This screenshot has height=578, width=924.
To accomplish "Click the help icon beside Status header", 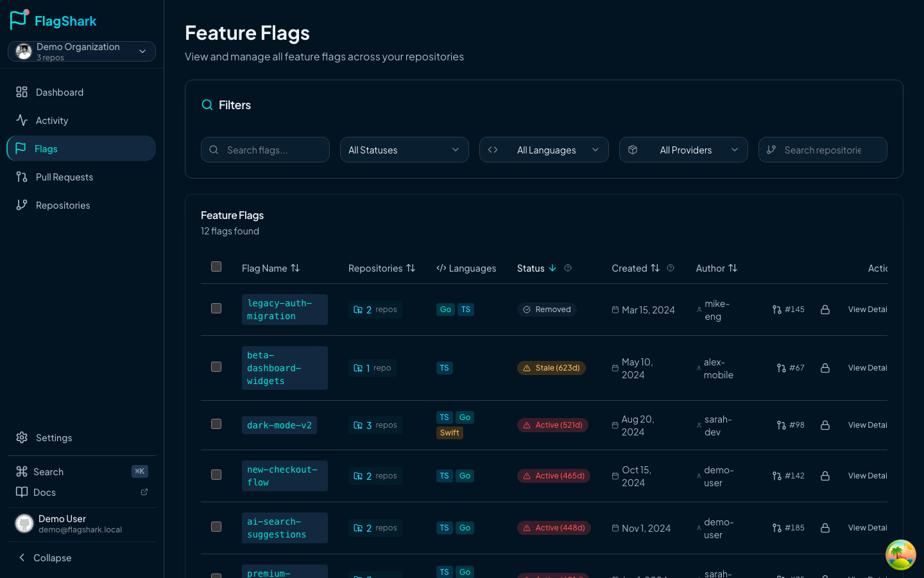I will click(x=568, y=268).
